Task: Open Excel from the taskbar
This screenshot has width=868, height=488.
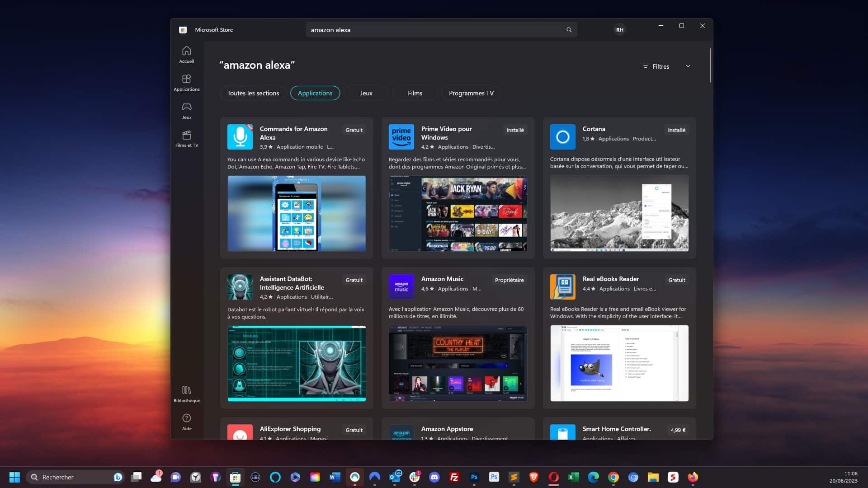Action: click(x=573, y=477)
